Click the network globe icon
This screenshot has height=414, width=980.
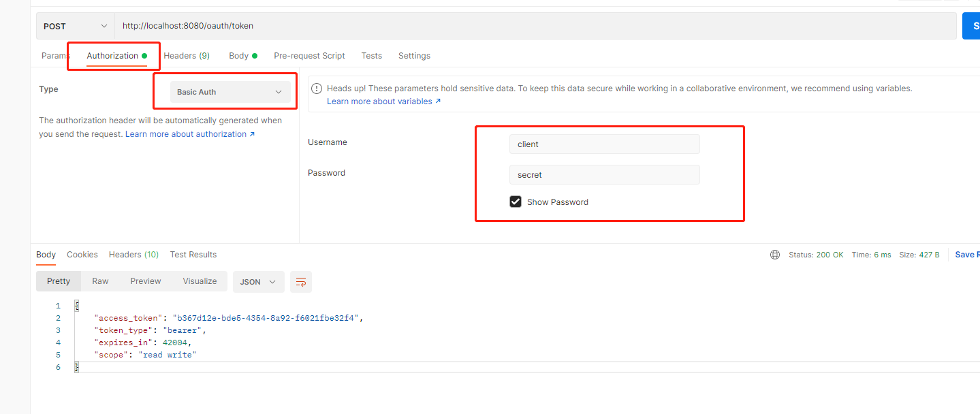[775, 255]
